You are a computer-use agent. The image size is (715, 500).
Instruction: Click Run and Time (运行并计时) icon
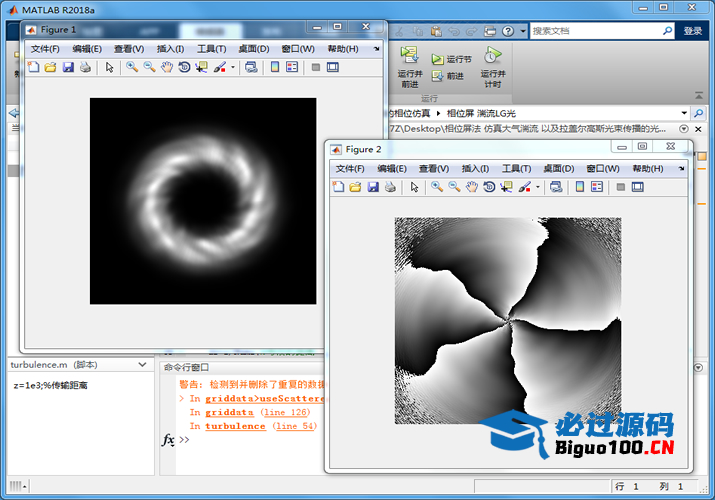point(491,56)
